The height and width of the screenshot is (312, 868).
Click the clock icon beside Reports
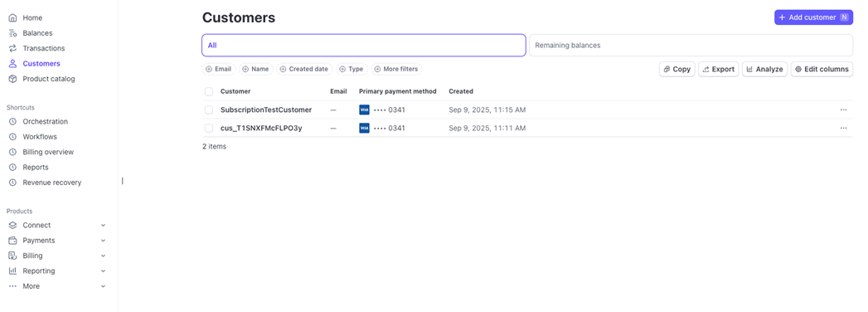pos(12,168)
